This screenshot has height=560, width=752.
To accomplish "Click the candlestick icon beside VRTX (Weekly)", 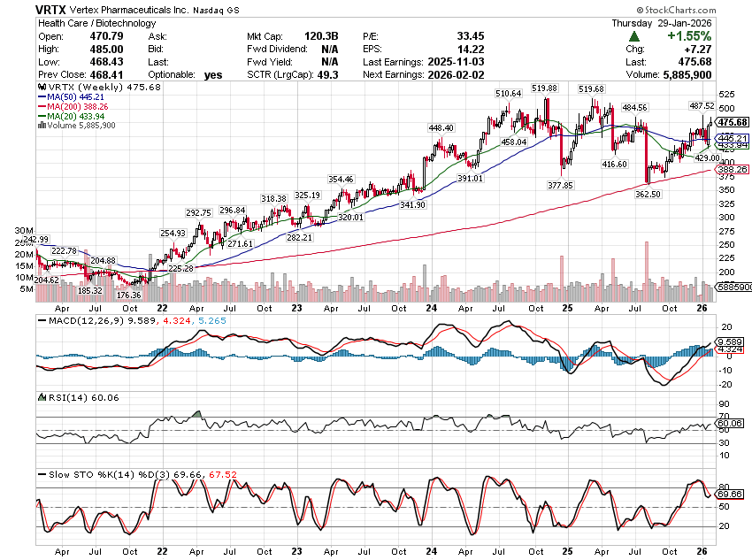I will (41, 88).
